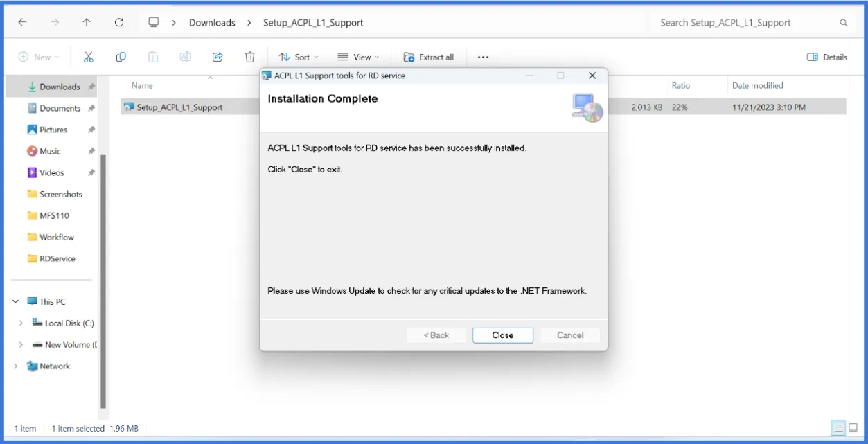Collapse the This PC tree node
Image resolution: width=868 pixels, height=444 pixels.
click(15, 301)
